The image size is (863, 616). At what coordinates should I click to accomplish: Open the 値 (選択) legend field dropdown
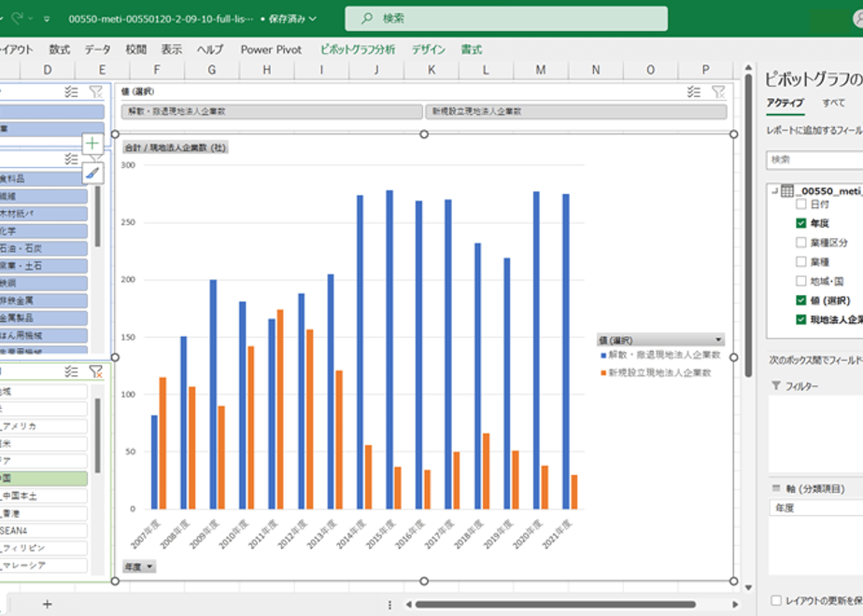click(718, 340)
